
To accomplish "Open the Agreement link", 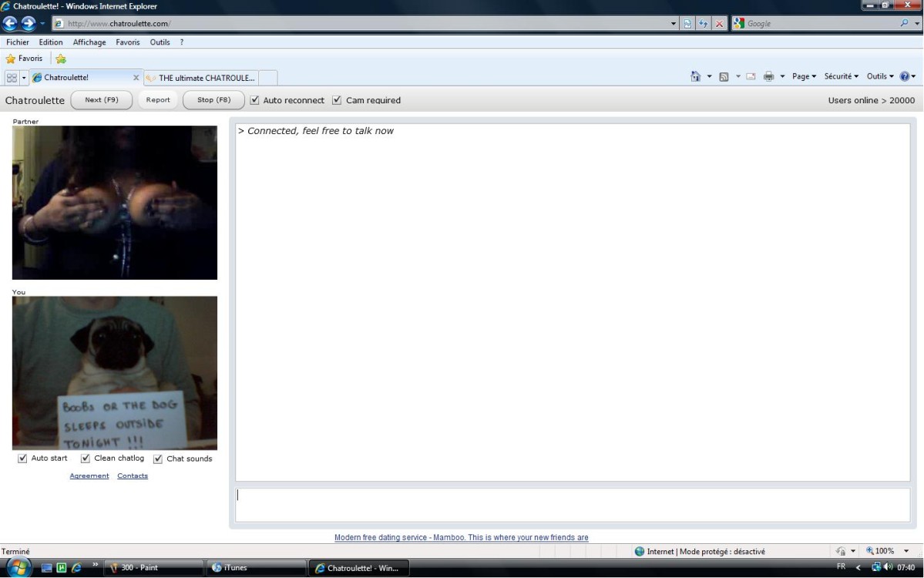I will pos(89,476).
